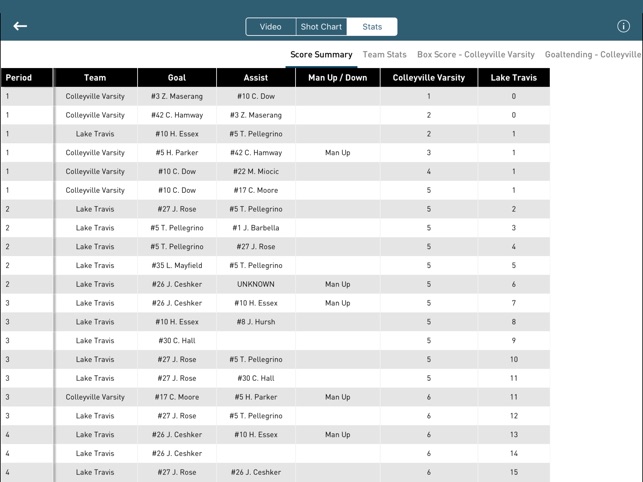Tap the back arrow icon
This screenshot has height=482, width=643.
tap(20, 26)
